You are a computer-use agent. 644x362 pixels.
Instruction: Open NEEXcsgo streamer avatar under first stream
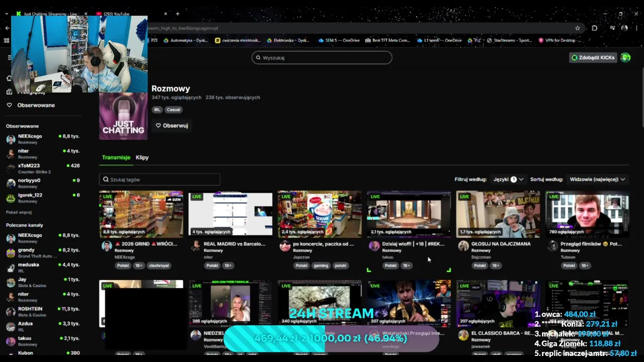(107, 246)
